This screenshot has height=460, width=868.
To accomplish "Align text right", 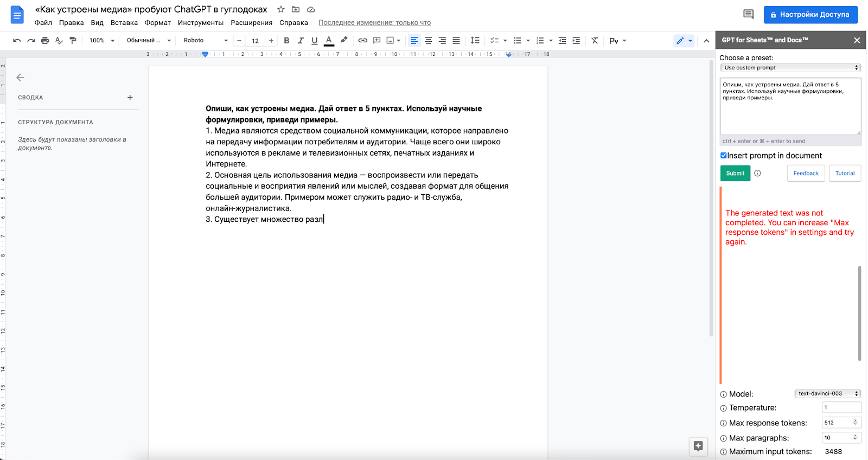I will (x=442, y=41).
